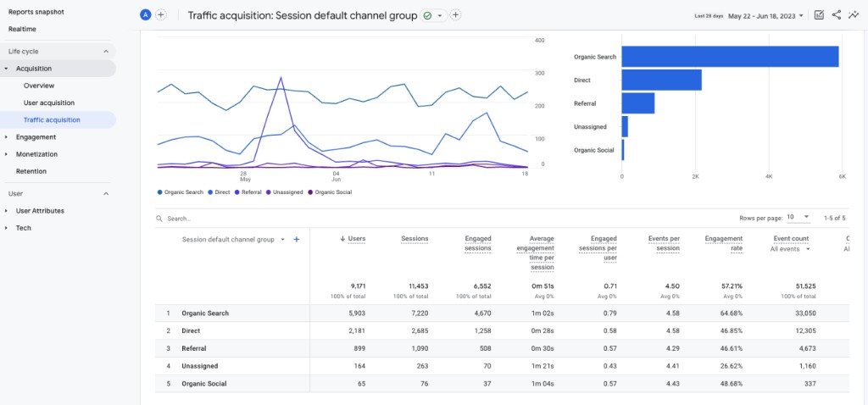868x405 pixels.
Task: Click Direct sessions value '2,685'
Action: click(x=419, y=330)
